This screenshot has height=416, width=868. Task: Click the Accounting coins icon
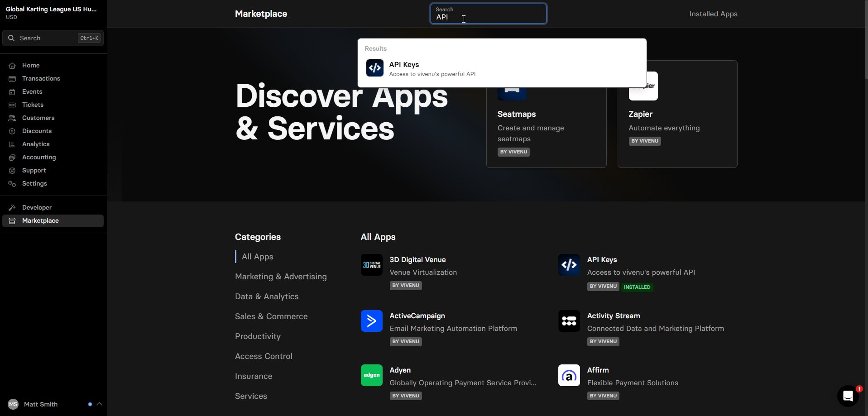[x=12, y=158]
